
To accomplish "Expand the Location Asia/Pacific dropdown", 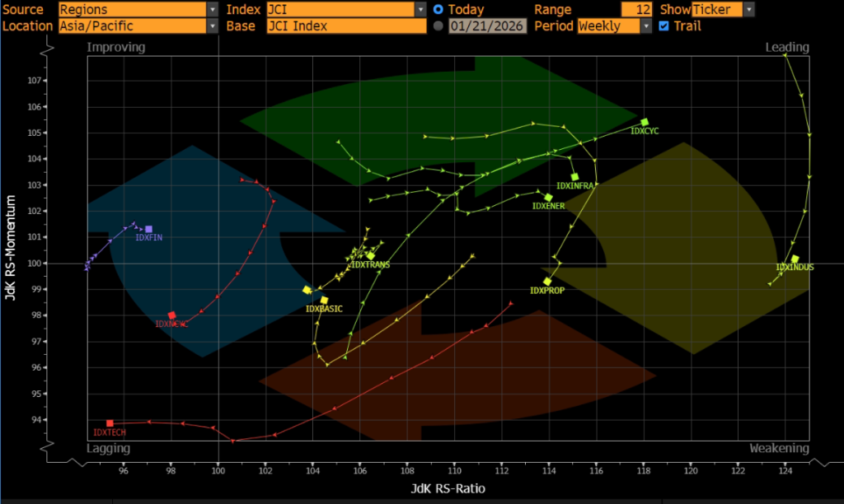I will coord(213,26).
